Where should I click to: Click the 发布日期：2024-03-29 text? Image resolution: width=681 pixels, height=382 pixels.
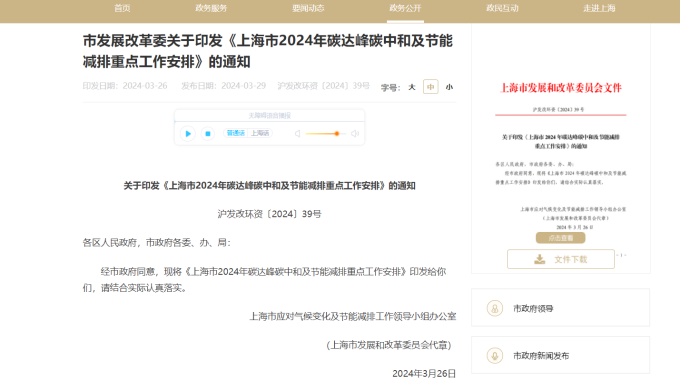(x=223, y=86)
